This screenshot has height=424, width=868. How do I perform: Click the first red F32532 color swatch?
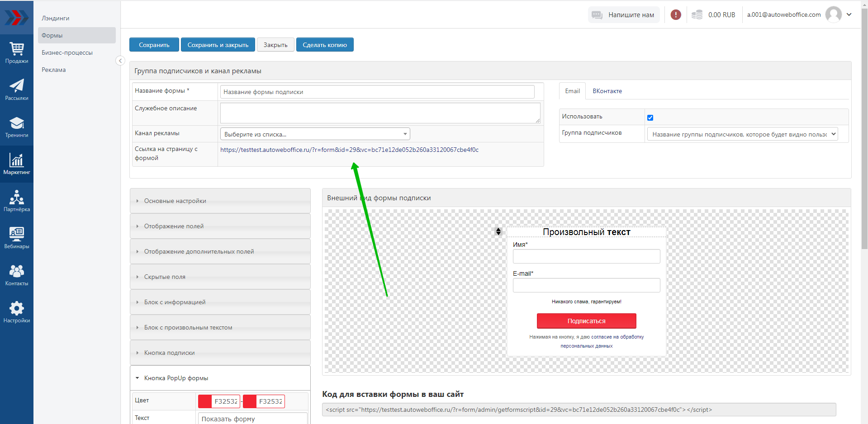pos(205,401)
